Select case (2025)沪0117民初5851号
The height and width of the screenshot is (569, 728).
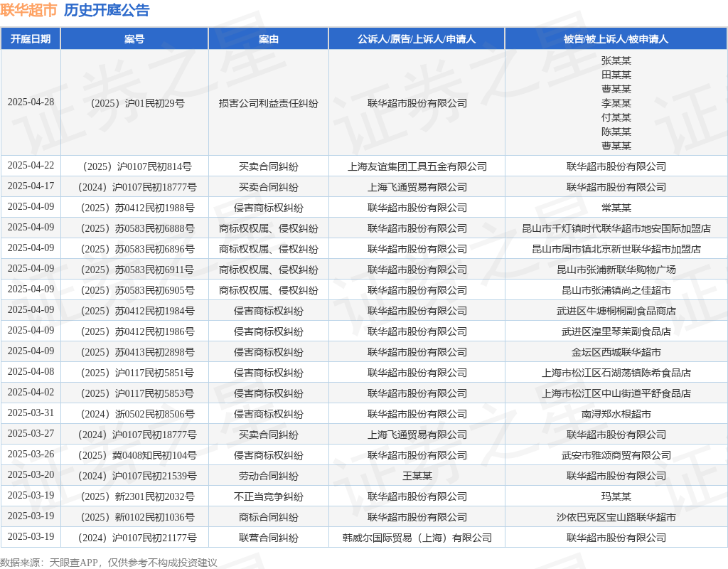coord(137,373)
